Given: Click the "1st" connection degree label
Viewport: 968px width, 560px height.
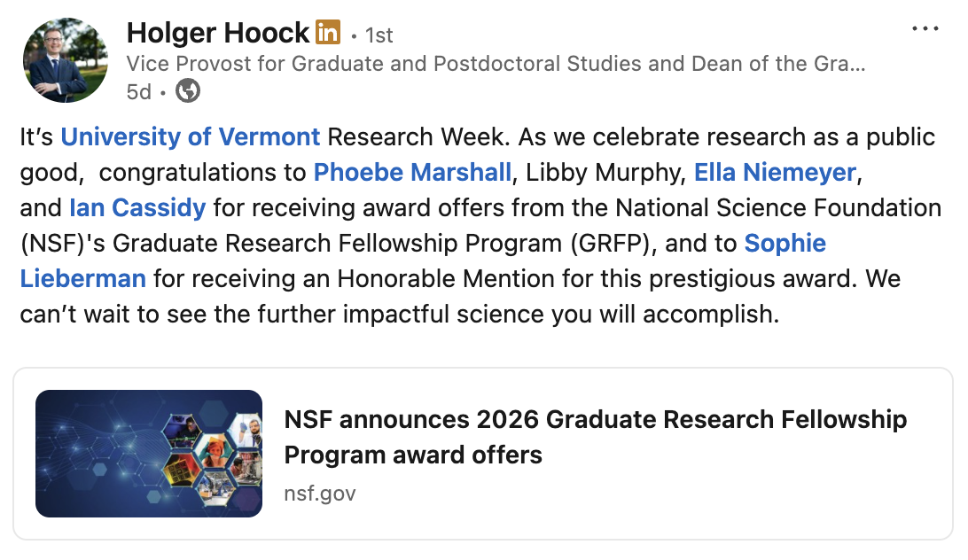Looking at the screenshot, I should point(379,35).
